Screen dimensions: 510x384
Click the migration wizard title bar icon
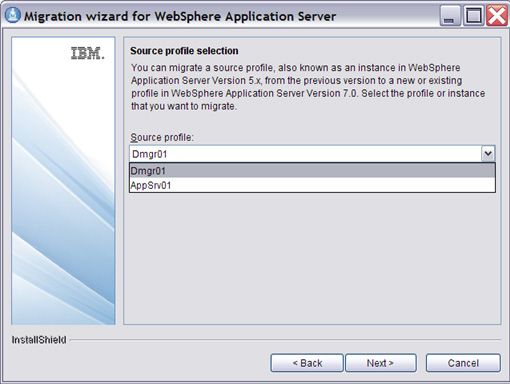(x=13, y=15)
